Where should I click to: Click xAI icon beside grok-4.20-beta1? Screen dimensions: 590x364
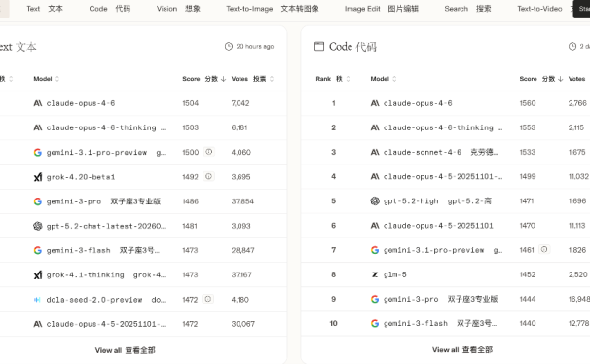(x=38, y=177)
